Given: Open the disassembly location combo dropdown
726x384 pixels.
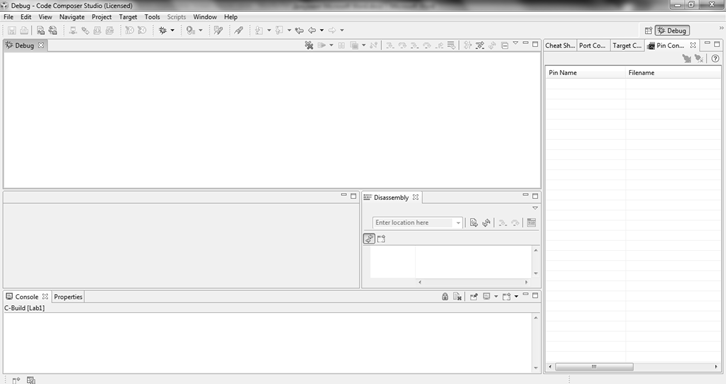Looking at the screenshot, I should [458, 223].
